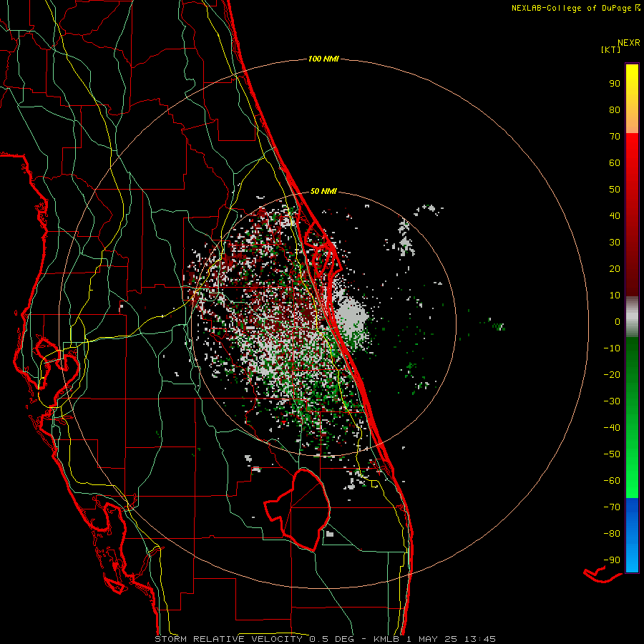Click the red-outlined Lake Okeechobee on the map
The image size is (644, 644).
click(x=298, y=509)
